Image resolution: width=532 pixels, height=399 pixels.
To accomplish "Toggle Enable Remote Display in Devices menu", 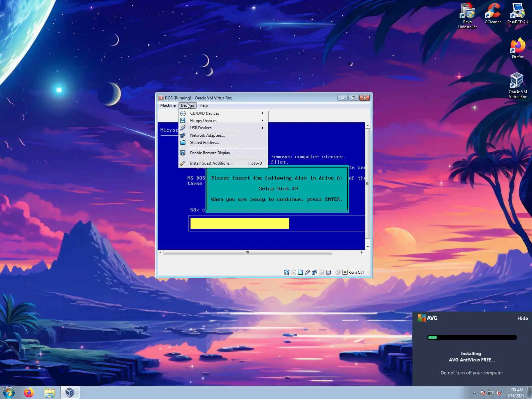I will 223,153.
